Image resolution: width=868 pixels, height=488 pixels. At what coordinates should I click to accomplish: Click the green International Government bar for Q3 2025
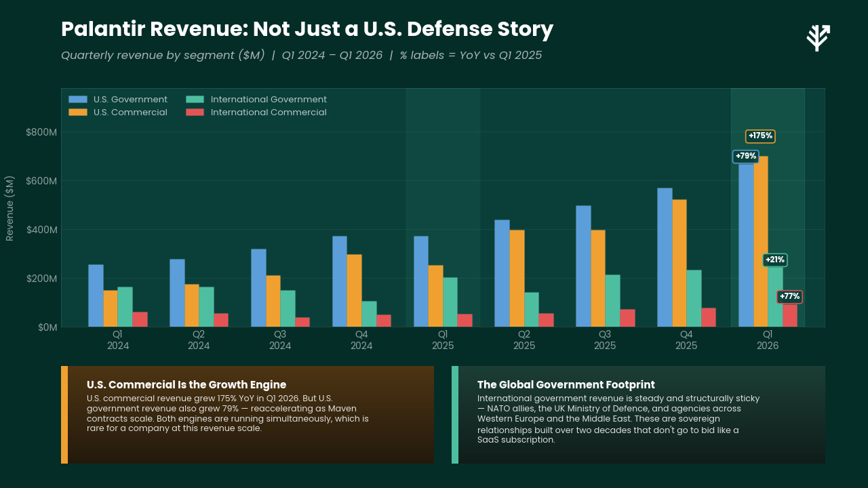point(612,301)
